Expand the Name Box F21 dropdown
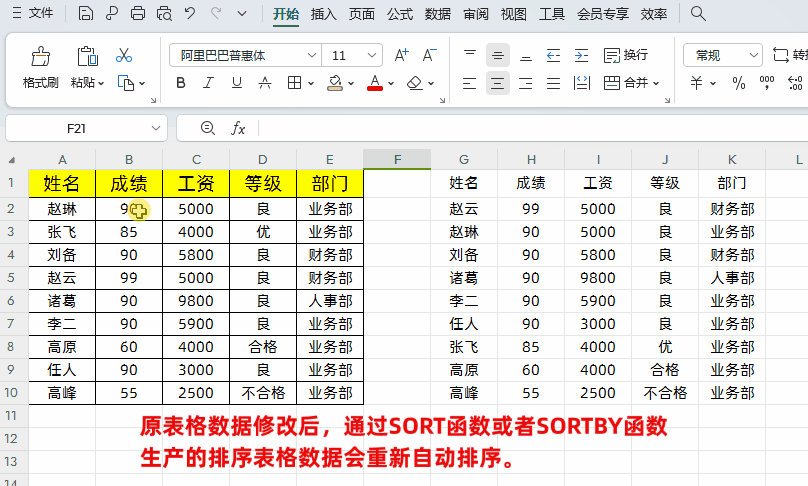This screenshot has width=808, height=486. coord(156,128)
